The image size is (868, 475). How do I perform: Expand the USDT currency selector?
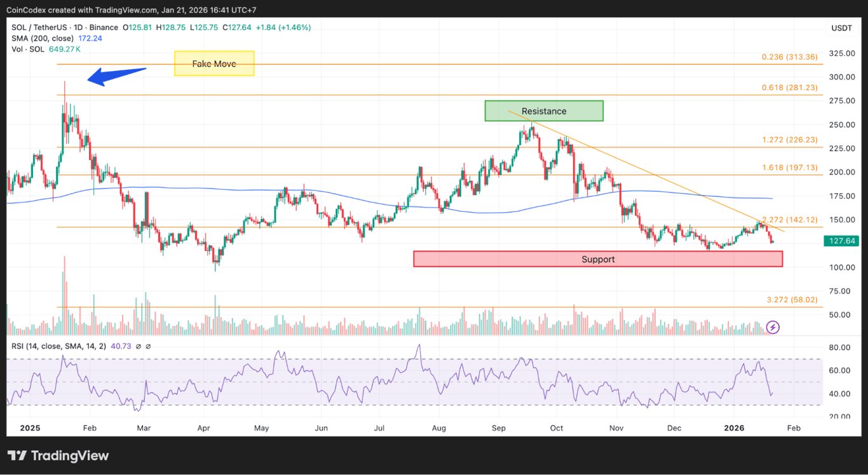[x=841, y=28]
